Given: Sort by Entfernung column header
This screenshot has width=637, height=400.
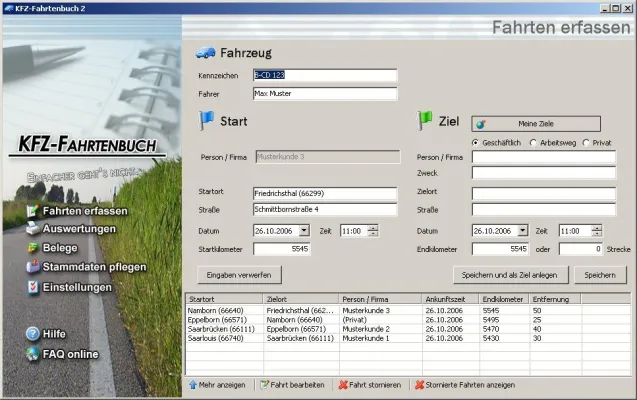Looking at the screenshot, I should click(555, 299).
